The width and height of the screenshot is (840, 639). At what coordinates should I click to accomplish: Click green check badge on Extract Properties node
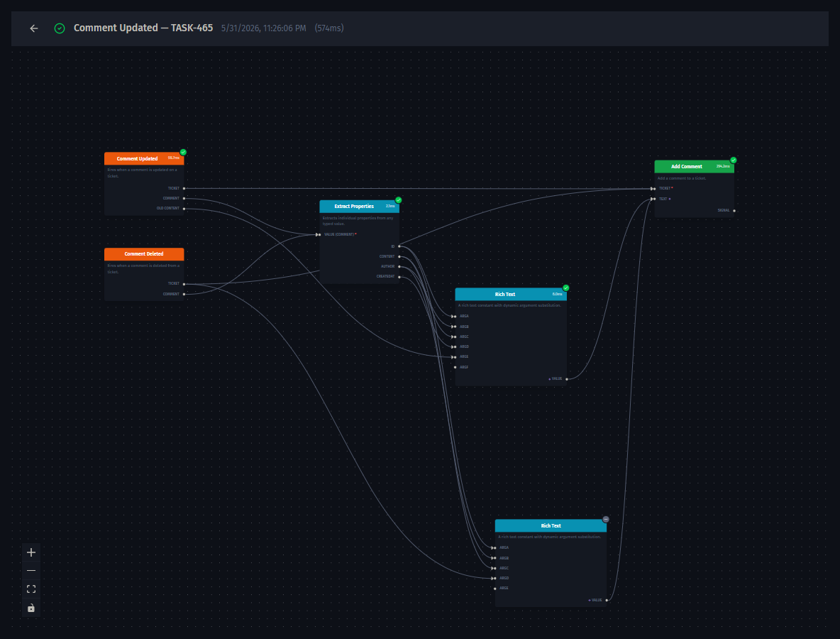pos(398,200)
